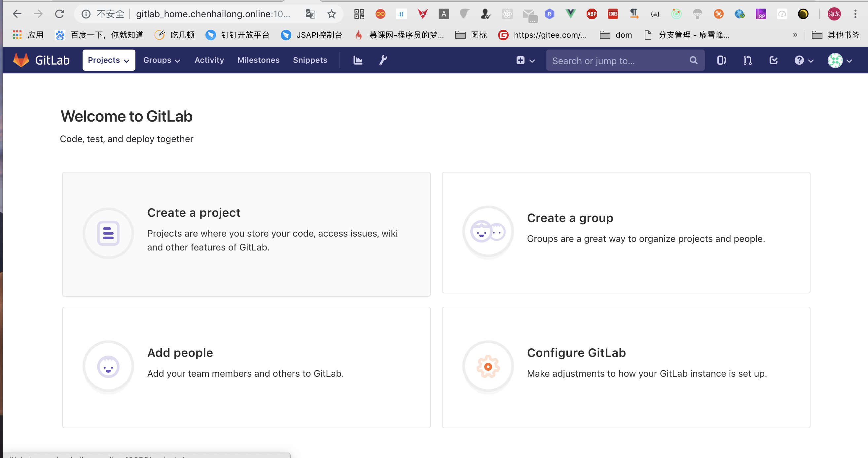868x458 pixels.
Task: Click the Vue devtools extension icon
Action: coord(570,14)
